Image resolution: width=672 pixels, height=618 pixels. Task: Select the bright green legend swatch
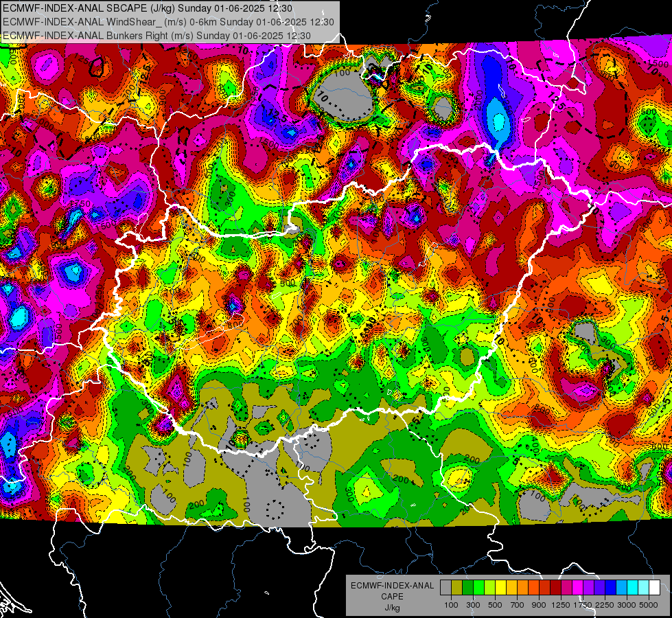(478, 588)
